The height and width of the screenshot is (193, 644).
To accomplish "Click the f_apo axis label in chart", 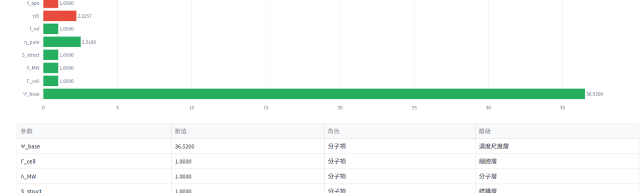I will (x=33, y=3).
